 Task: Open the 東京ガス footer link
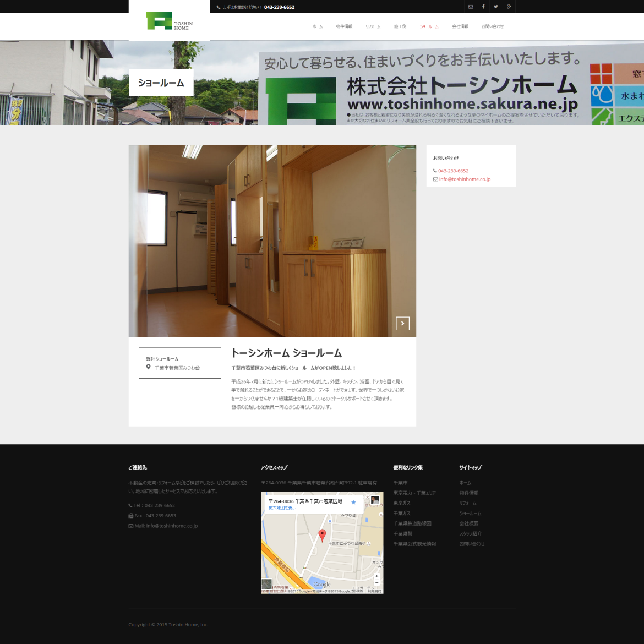[x=402, y=503]
